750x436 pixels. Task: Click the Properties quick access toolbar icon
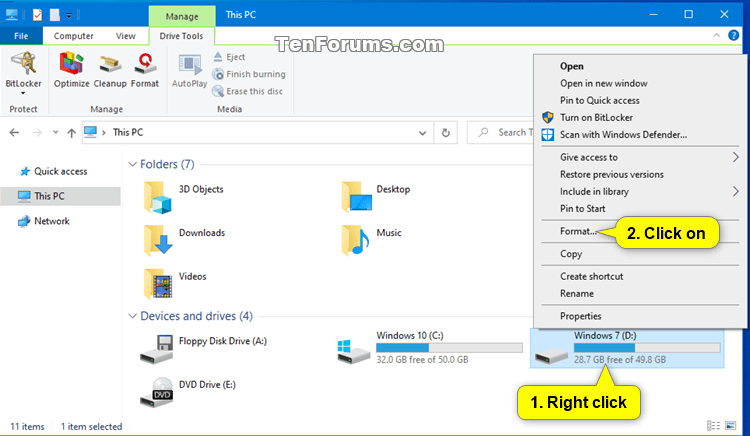pyautogui.click(x=37, y=15)
